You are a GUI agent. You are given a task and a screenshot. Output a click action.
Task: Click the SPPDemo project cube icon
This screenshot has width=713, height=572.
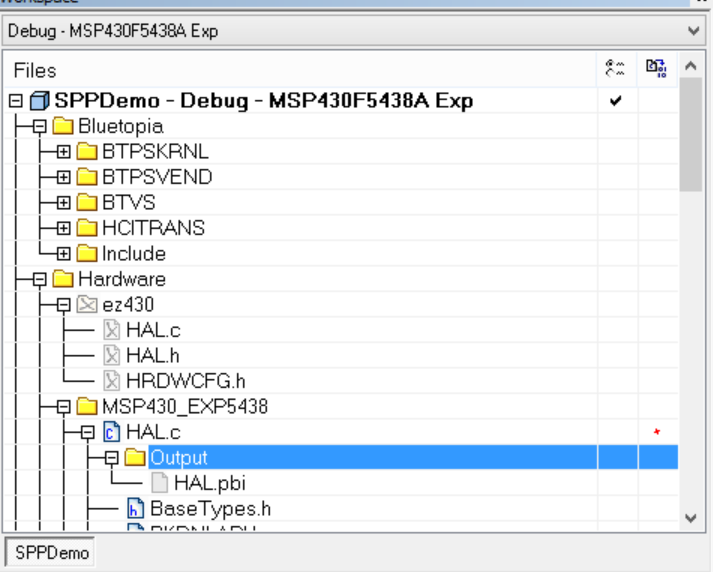coord(40,100)
